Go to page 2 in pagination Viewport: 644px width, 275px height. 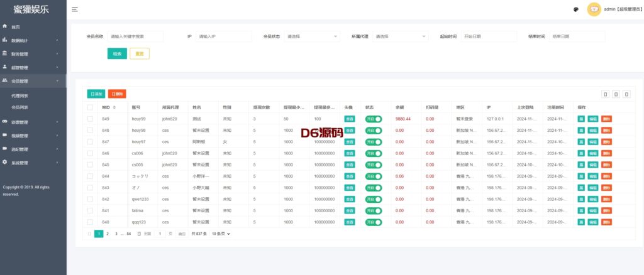coord(108,234)
